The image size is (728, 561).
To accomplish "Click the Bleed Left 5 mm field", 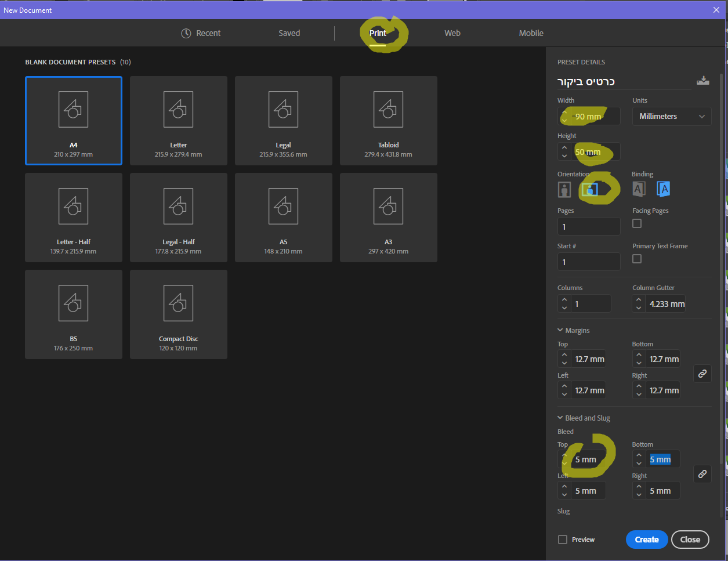I will 589,491.
